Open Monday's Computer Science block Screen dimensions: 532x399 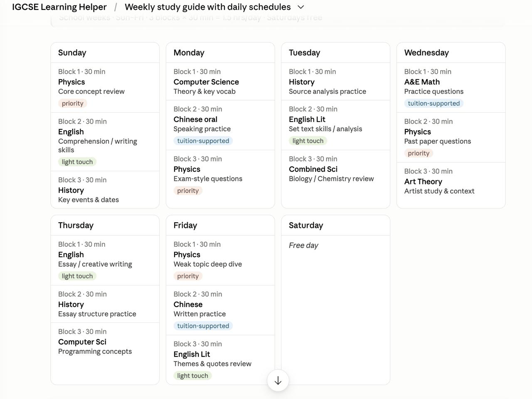[x=220, y=82]
